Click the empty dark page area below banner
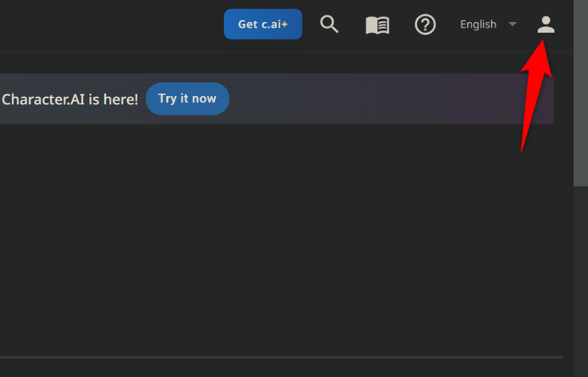 click(x=283, y=239)
